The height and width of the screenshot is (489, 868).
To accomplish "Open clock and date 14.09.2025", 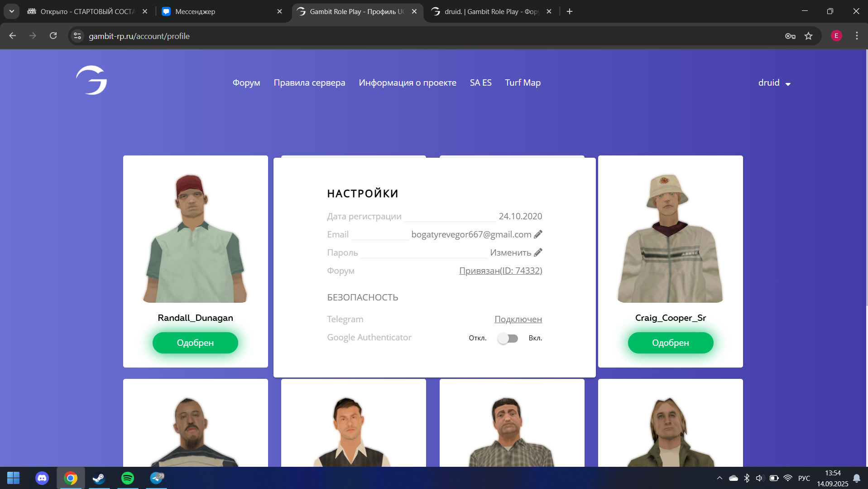I will click(832, 478).
